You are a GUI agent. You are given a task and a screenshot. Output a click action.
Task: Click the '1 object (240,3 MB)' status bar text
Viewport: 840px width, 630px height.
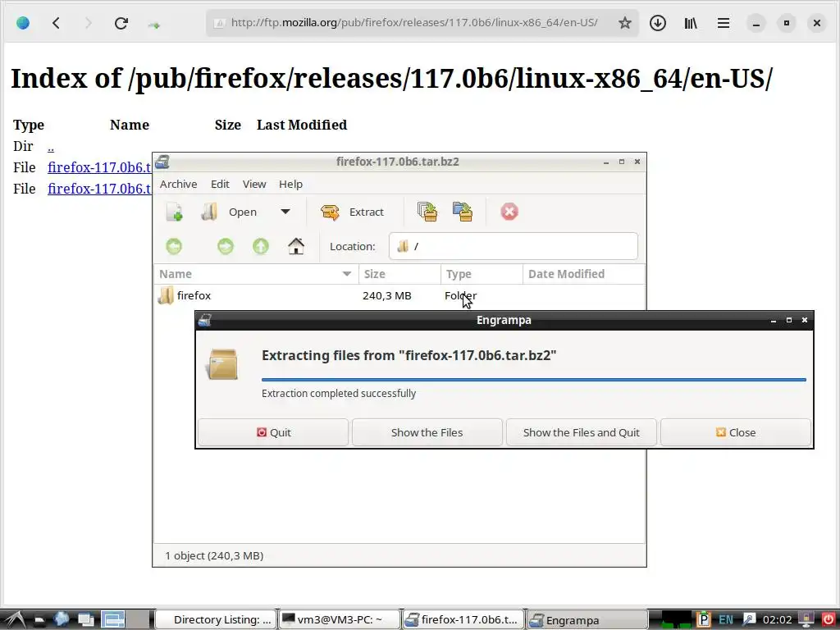tap(214, 555)
